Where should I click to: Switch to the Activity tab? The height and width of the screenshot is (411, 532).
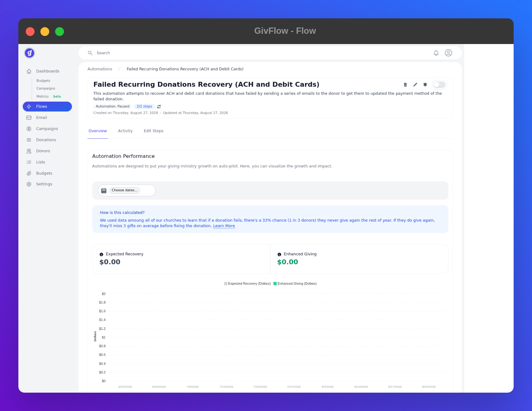tap(125, 131)
